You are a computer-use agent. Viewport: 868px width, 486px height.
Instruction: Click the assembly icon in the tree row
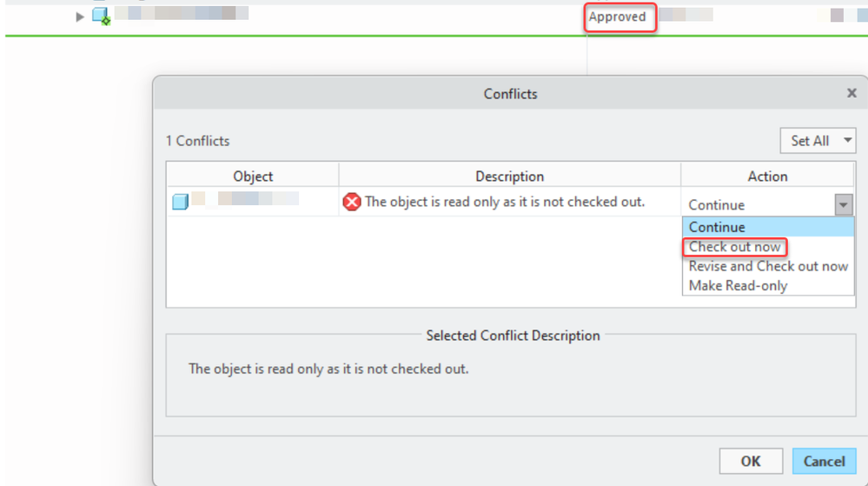coord(101,16)
